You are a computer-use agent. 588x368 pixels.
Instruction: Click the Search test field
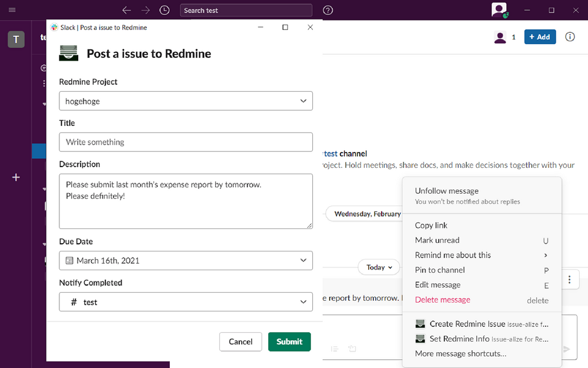point(246,10)
